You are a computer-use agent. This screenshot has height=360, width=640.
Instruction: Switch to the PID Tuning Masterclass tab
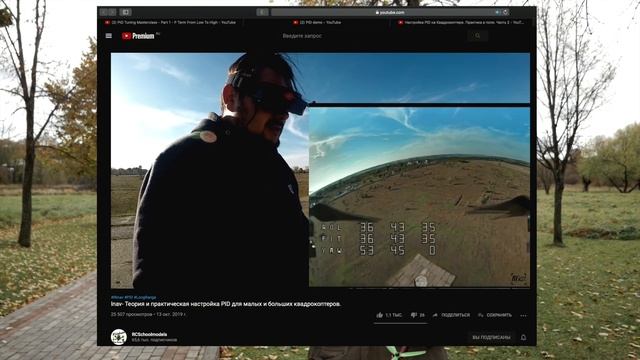pyautogui.click(x=171, y=22)
